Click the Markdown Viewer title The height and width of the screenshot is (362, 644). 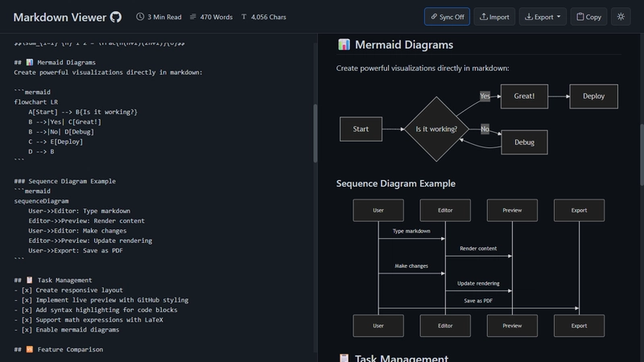(x=60, y=17)
